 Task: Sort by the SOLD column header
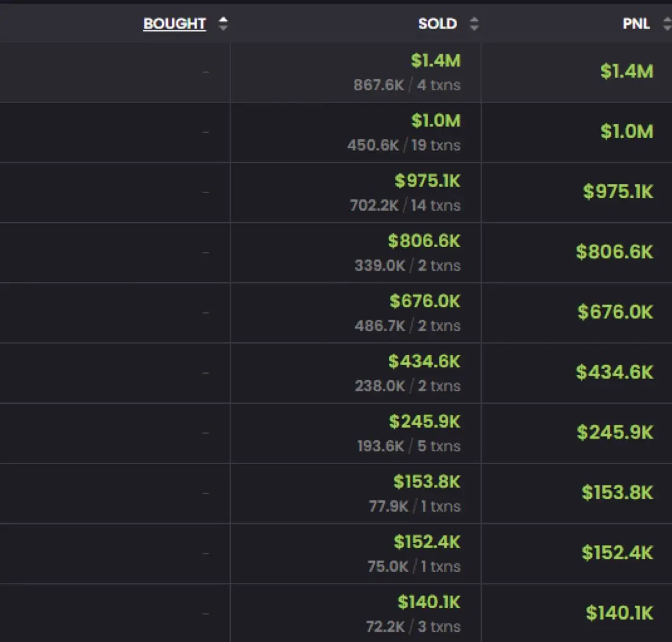437,24
